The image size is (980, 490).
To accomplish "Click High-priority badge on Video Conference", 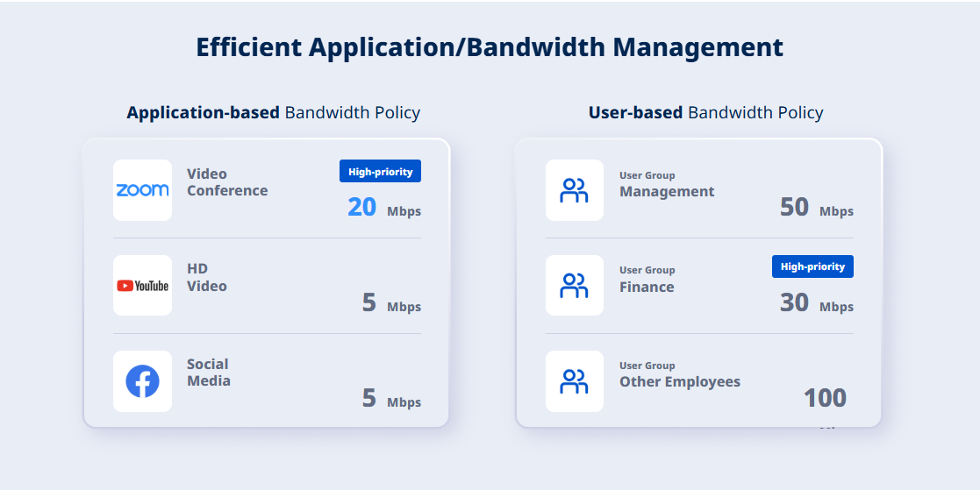I will pos(380,172).
